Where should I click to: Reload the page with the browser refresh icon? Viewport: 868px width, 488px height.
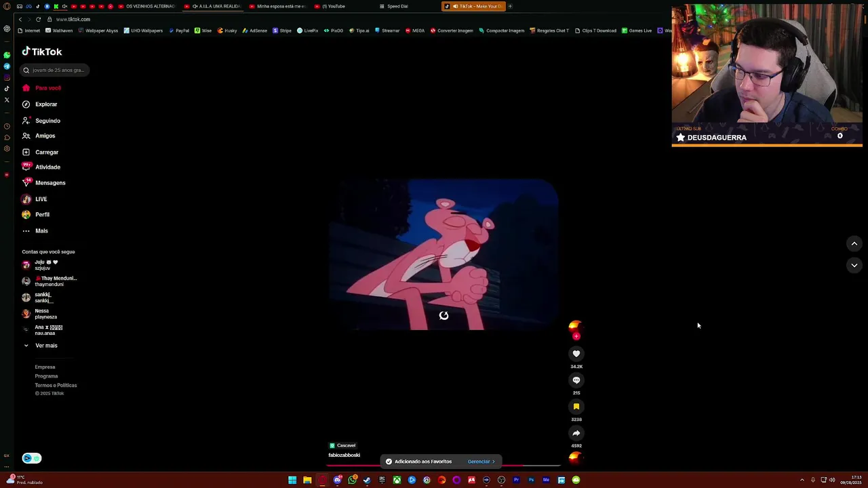pyautogui.click(x=38, y=19)
